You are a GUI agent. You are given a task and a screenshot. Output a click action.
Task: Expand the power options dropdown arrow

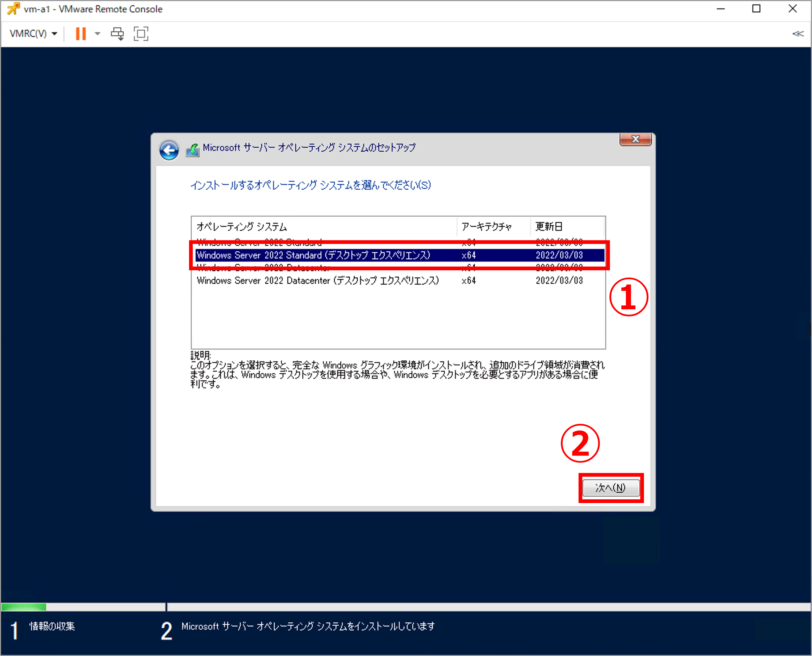[97, 34]
